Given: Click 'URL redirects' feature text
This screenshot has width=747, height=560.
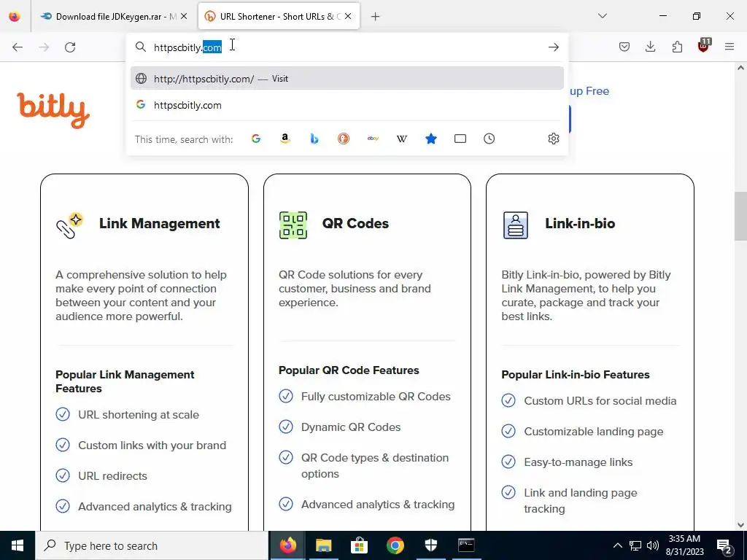Looking at the screenshot, I should [x=112, y=475].
